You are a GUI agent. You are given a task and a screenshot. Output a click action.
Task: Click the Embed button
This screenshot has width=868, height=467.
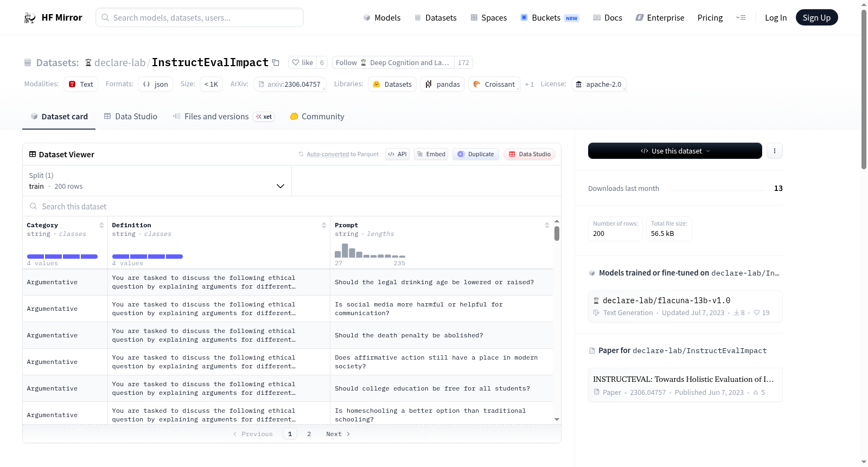(x=431, y=154)
